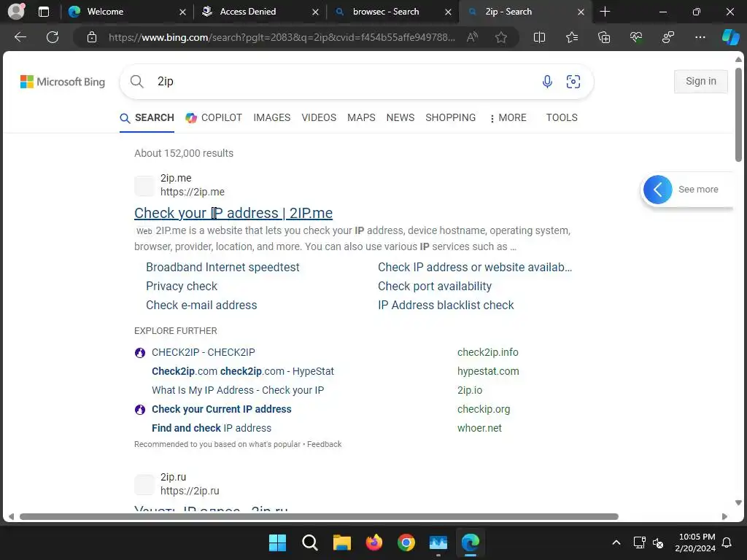Open Broadband Internet speedtest link
The image size is (747, 560).
222,267
